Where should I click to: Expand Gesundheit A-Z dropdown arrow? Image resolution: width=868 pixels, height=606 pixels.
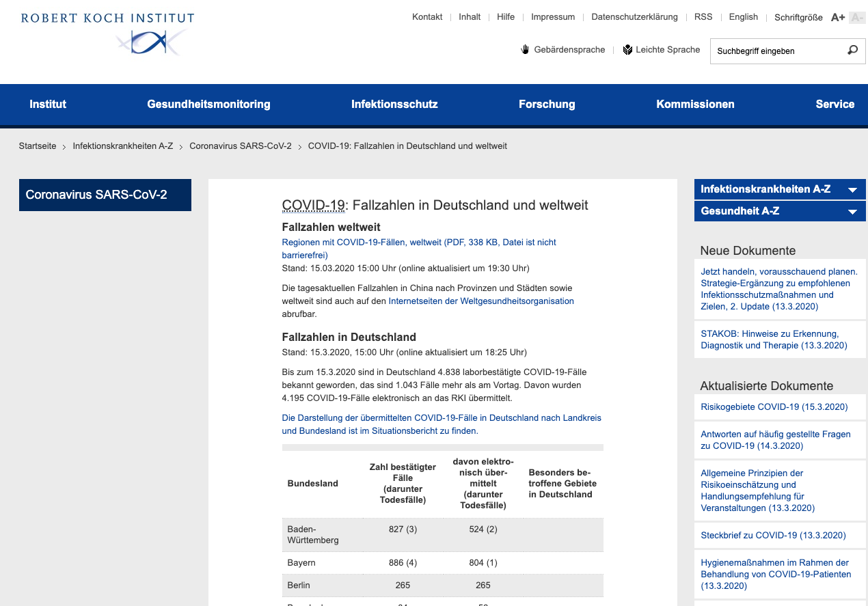pyautogui.click(x=852, y=212)
